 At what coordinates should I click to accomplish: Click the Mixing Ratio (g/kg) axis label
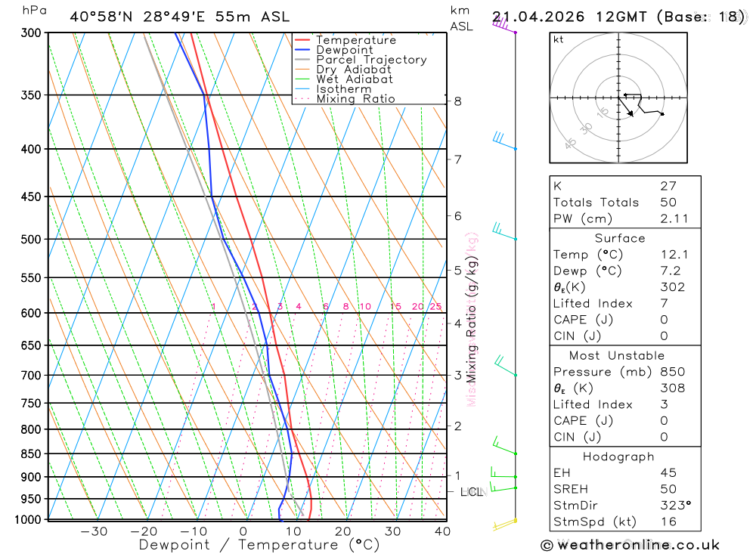pos(472,320)
